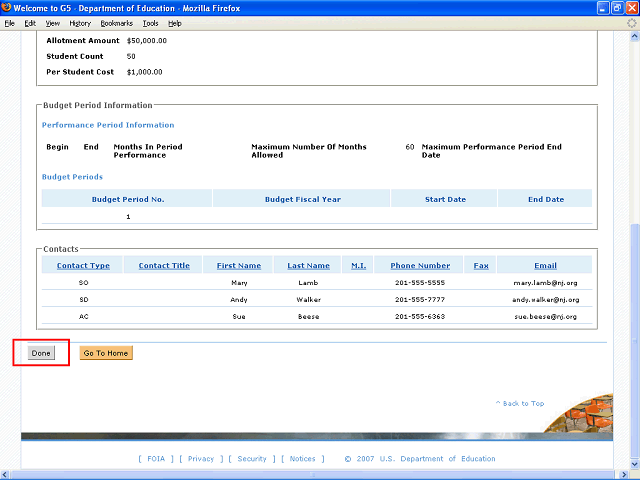This screenshot has height=480, width=640.
Task: Click the loading throbber icon at top right
Action: click(631, 22)
